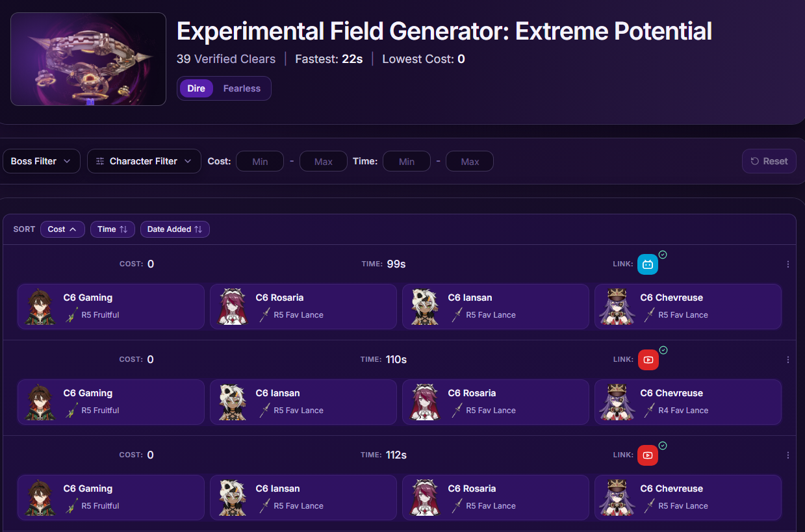Click the "TIME: 112s" value
This screenshot has height=532, width=805.
pos(384,455)
